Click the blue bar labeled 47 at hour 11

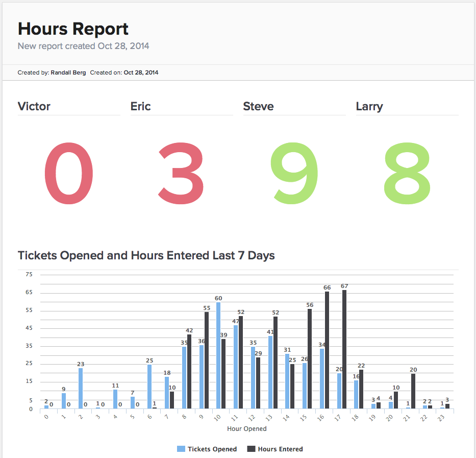tap(236, 367)
